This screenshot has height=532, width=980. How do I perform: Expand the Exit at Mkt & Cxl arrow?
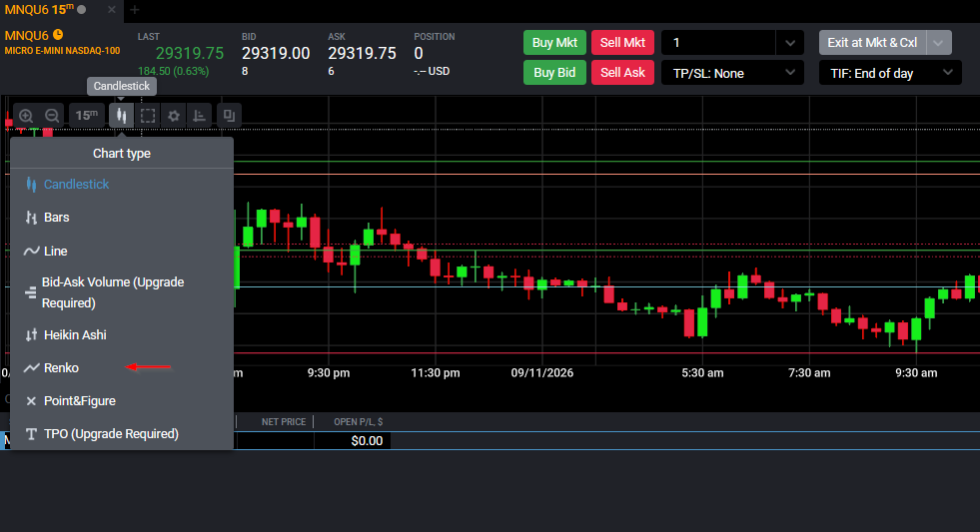coord(938,43)
